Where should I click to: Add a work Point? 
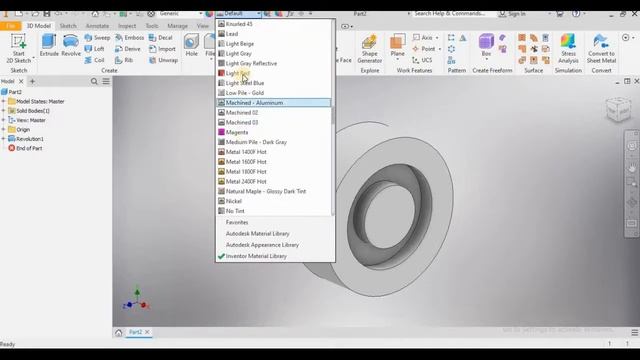tap(424, 49)
